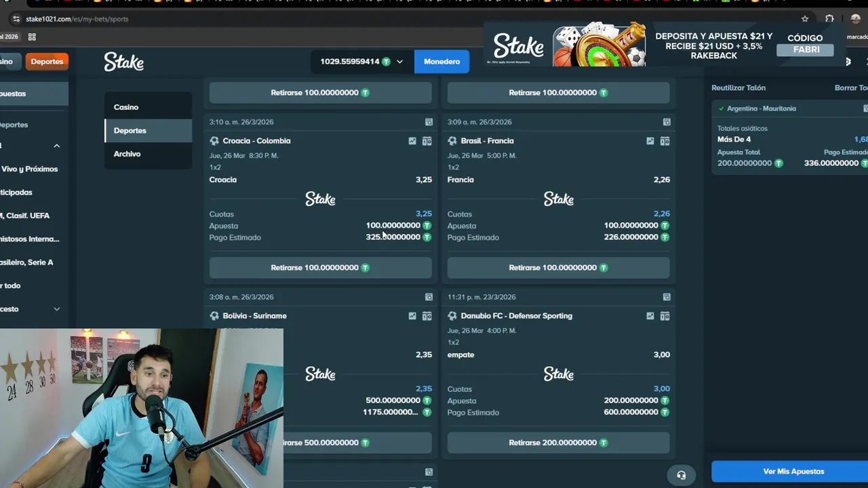868x488 pixels.
Task: Open the browser profile avatar
Action: coord(855,19)
